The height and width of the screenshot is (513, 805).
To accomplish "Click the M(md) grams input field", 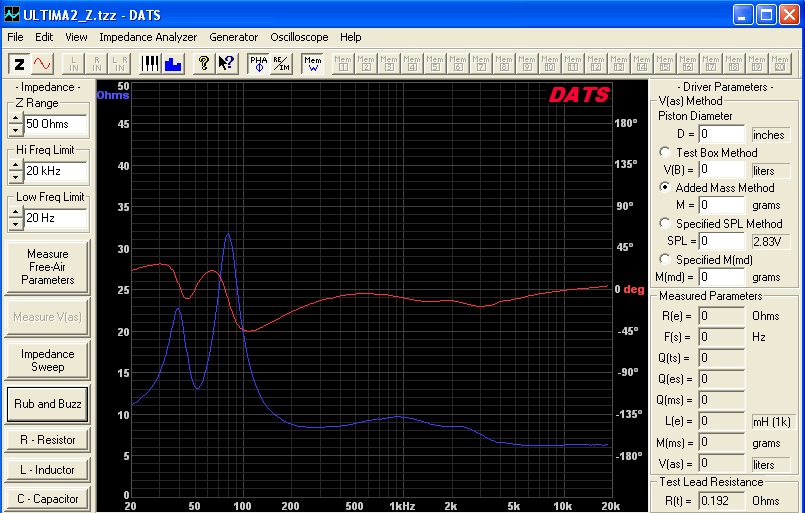I will (721, 277).
